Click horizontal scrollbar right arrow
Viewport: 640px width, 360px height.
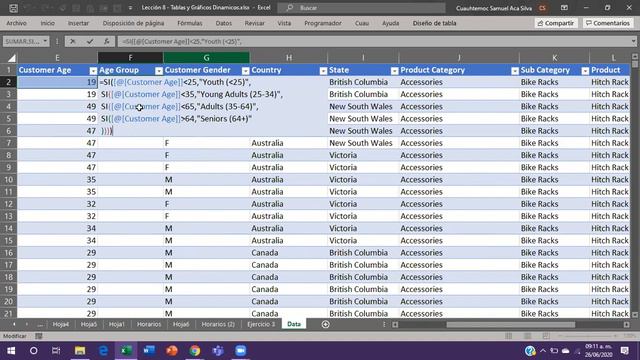coord(627,324)
